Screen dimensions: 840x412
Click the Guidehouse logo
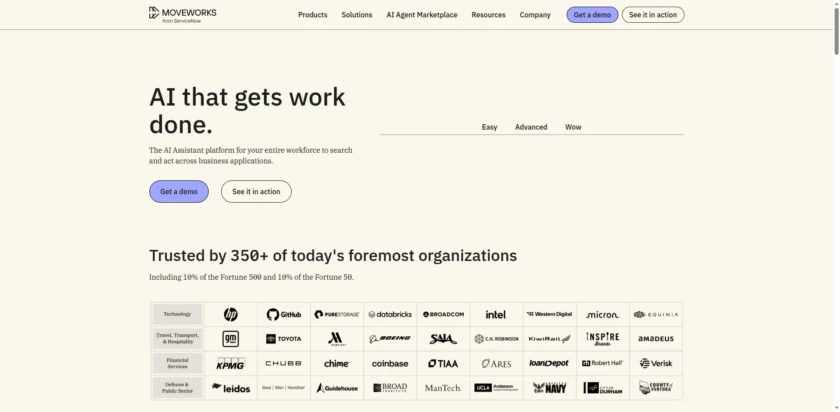337,388
